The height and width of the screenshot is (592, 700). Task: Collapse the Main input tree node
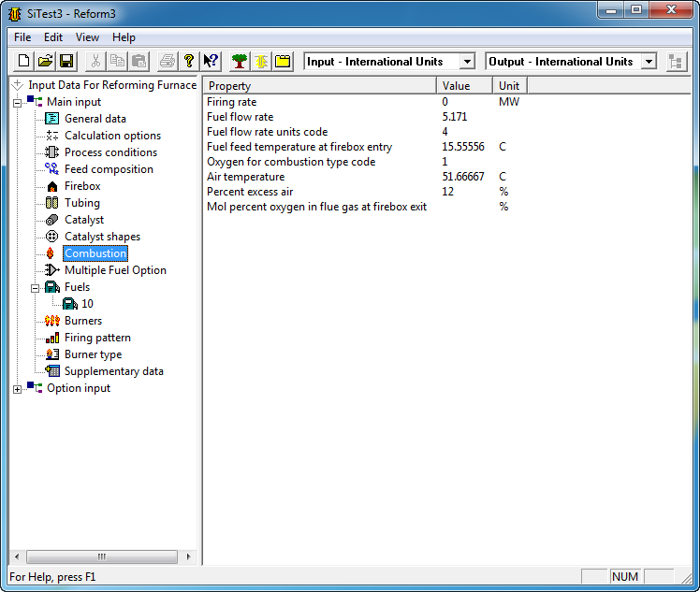pos(18,104)
